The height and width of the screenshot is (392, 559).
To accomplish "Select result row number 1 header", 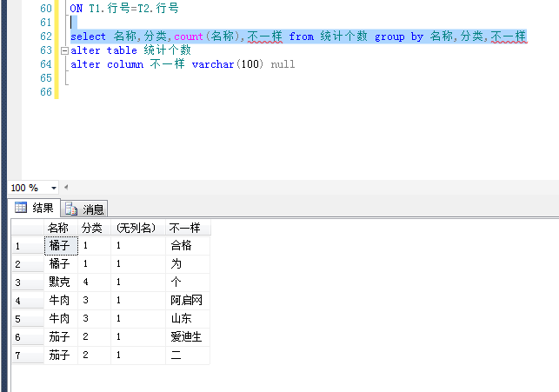I will click(x=28, y=246).
